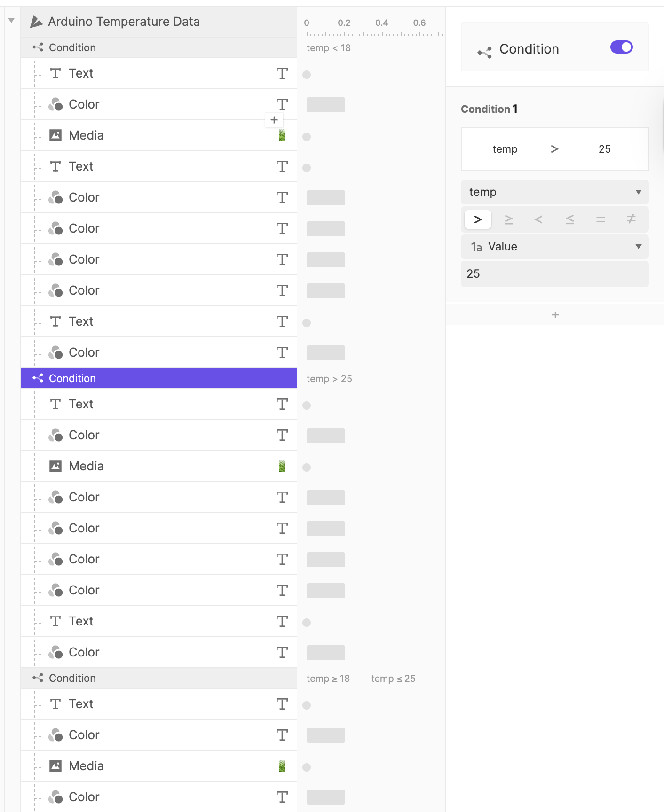
Task: Click the Arduino data source icon
Action: 36,22
